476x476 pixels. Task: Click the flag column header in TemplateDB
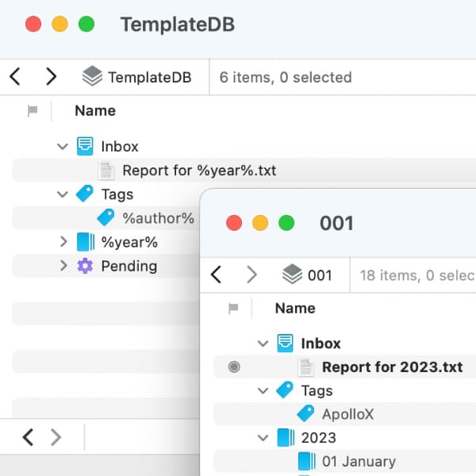[33, 111]
